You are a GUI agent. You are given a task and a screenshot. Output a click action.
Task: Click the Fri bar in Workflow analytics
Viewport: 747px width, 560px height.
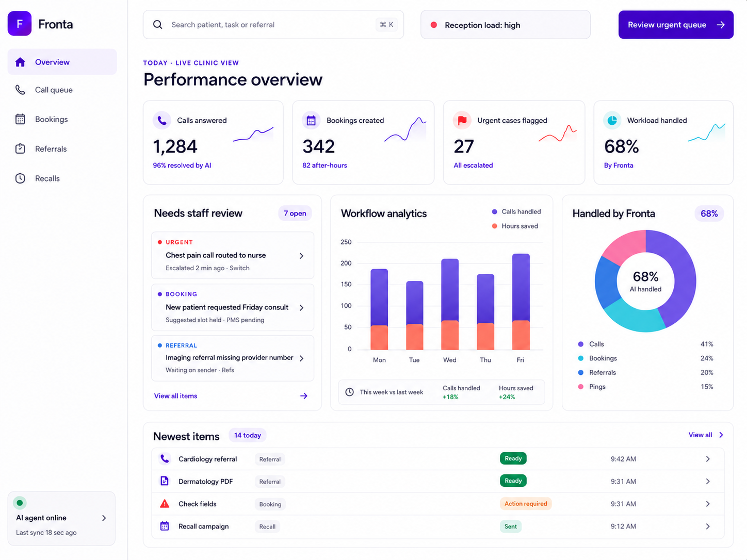click(521, 302)
